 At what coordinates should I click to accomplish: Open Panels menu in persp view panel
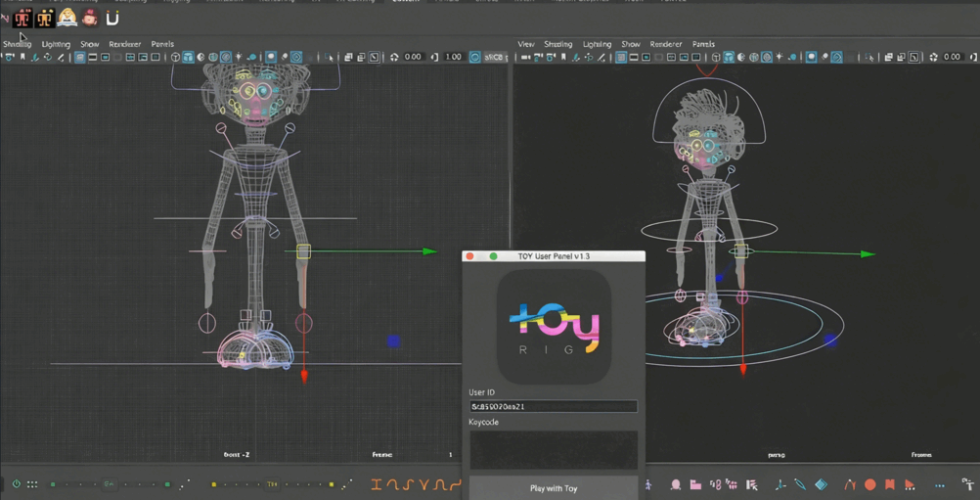703,44
